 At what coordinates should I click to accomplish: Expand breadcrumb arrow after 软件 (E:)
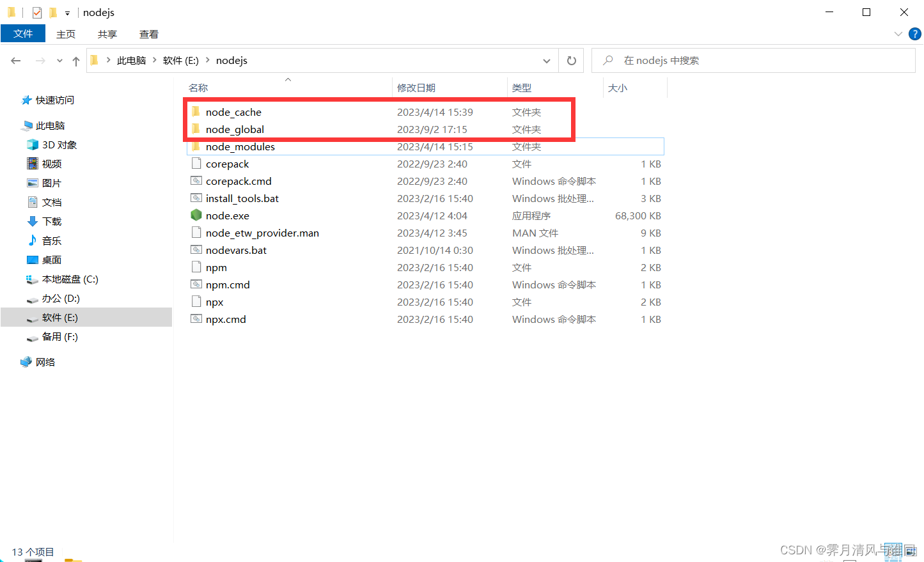tap(207, 60)
